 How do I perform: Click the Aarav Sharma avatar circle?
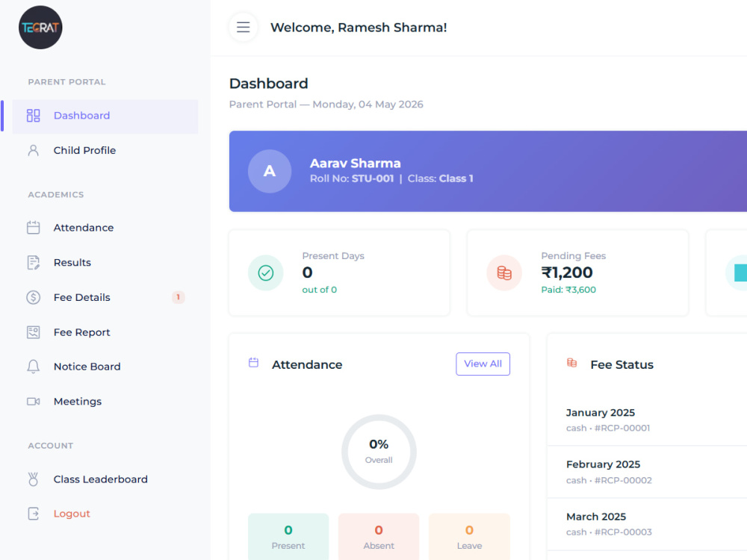pyautogui.click(x=270, y=172)
